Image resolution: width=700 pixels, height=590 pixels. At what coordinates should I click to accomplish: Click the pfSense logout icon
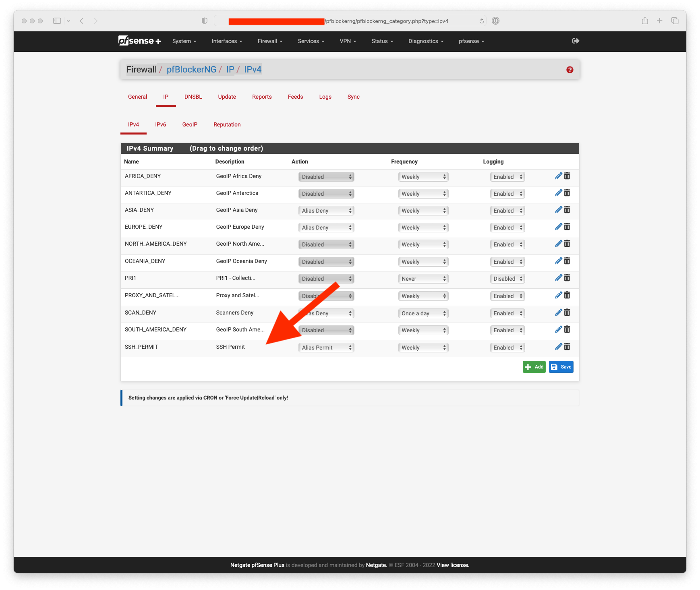pos(576,41)
